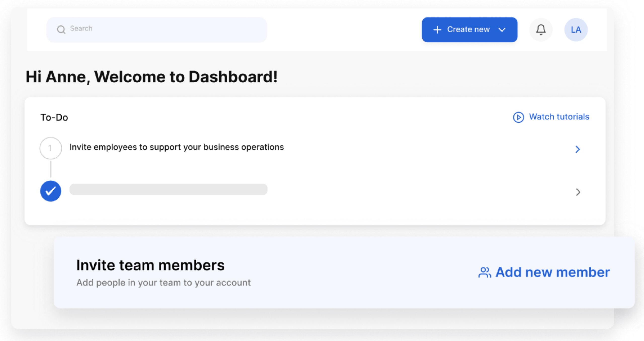The width and height of the screenshot is (644, 341).
Task: Open the LA user avatar menu
Action: 576,30
